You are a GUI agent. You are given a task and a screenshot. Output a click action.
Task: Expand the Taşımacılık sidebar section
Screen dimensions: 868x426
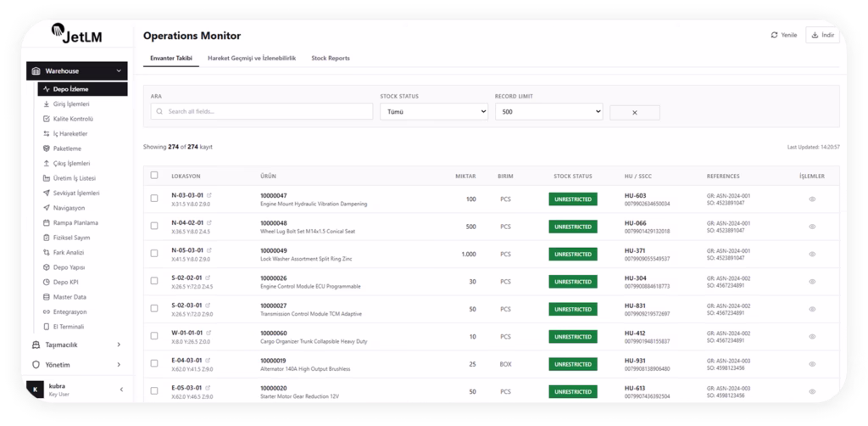pos(77,345)
